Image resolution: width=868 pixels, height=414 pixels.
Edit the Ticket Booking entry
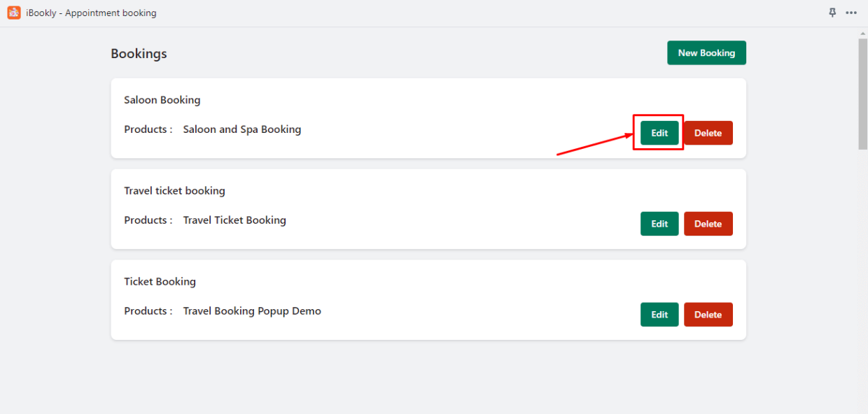(659, 314)
